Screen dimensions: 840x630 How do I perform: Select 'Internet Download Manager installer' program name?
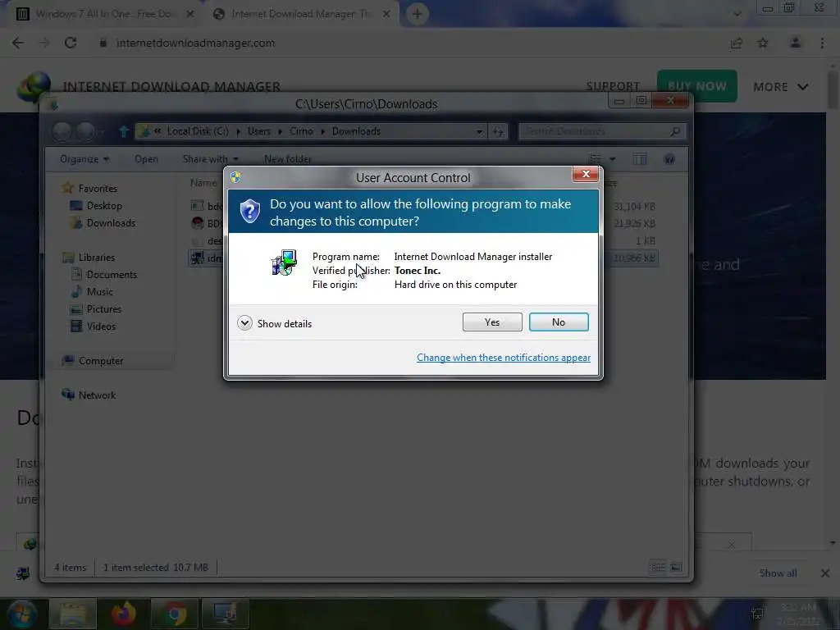(x=473, y=257)
